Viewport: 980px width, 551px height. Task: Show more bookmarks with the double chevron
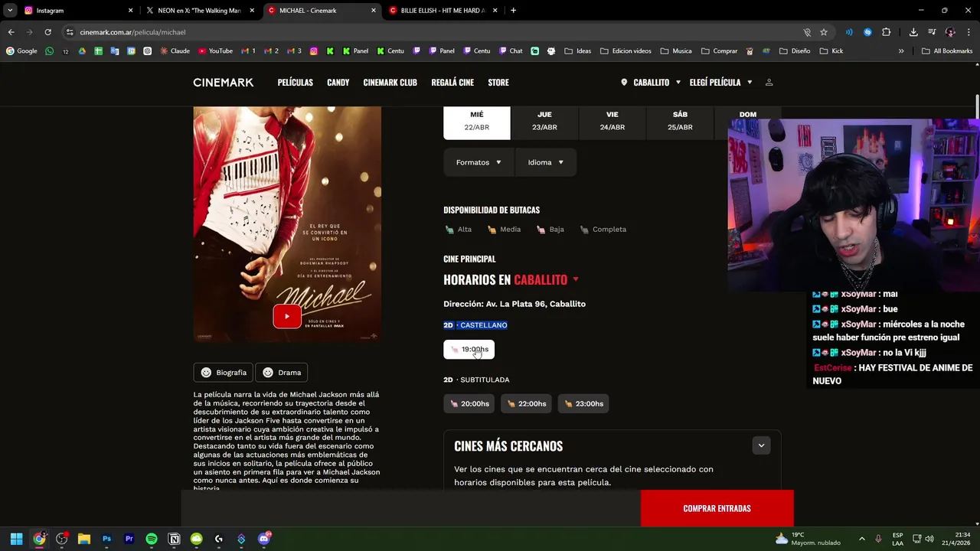(901, 51)
